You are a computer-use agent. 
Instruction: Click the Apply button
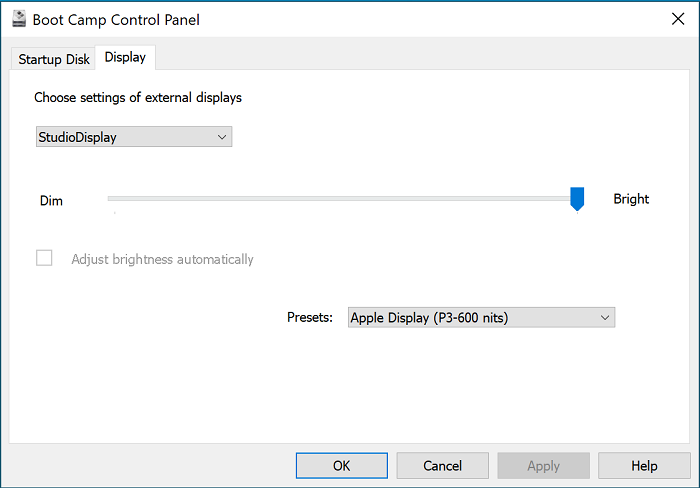coord(543,466)
